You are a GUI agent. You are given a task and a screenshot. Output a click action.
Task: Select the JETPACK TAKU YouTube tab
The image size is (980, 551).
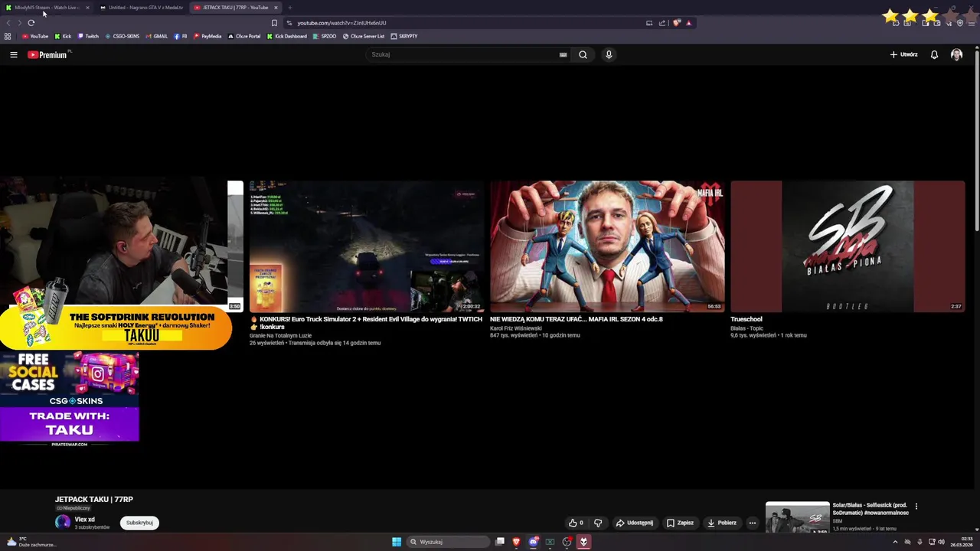(235, 8)
